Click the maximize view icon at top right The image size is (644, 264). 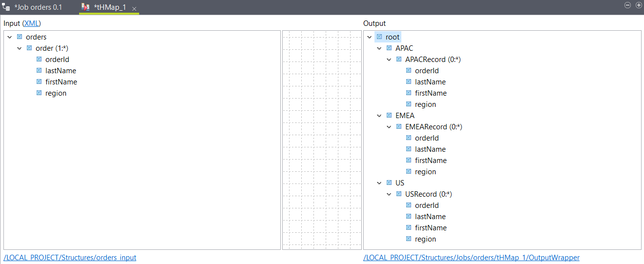tap(638, 5)
